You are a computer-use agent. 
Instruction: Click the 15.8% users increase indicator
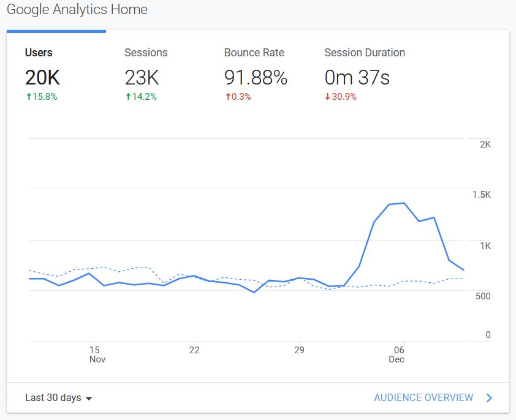click(x=42, y=97)
